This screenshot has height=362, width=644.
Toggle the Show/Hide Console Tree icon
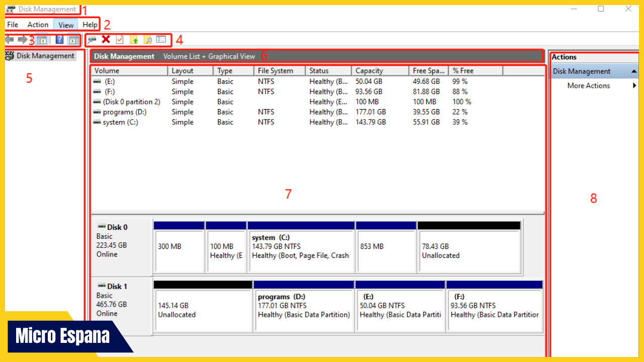[x=42, y=40]
